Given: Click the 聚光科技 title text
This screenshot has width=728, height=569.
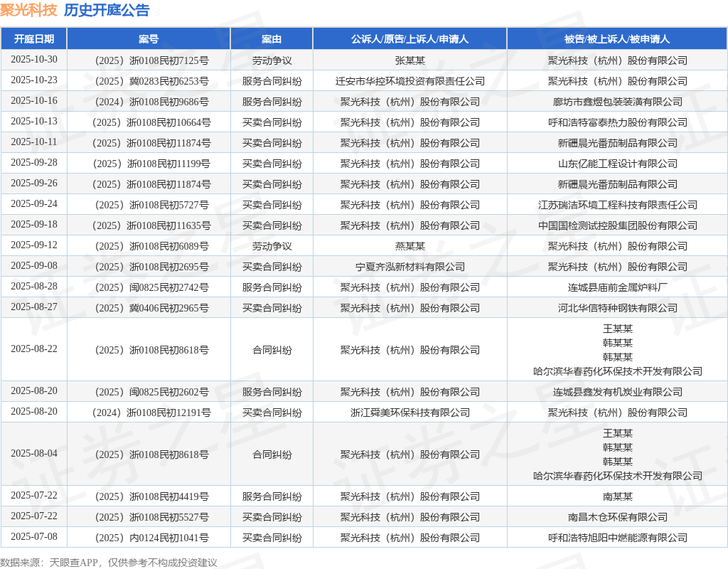Looking at the screenshot, I should pyautogui.click(x=28, y=10).
